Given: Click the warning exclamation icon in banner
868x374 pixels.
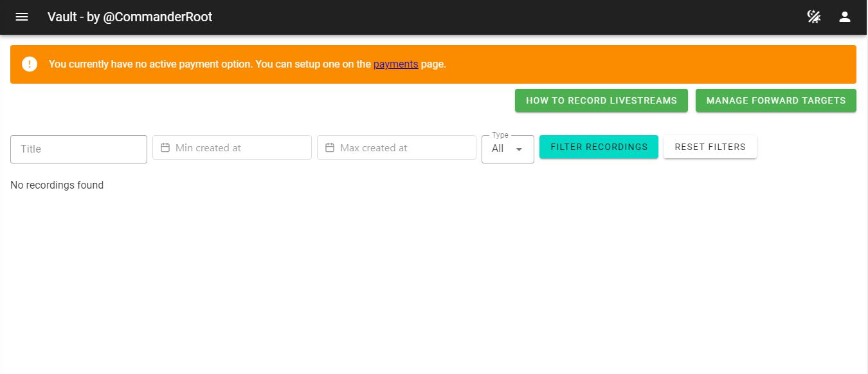Looking at the screenshot, I should [30, 64].
